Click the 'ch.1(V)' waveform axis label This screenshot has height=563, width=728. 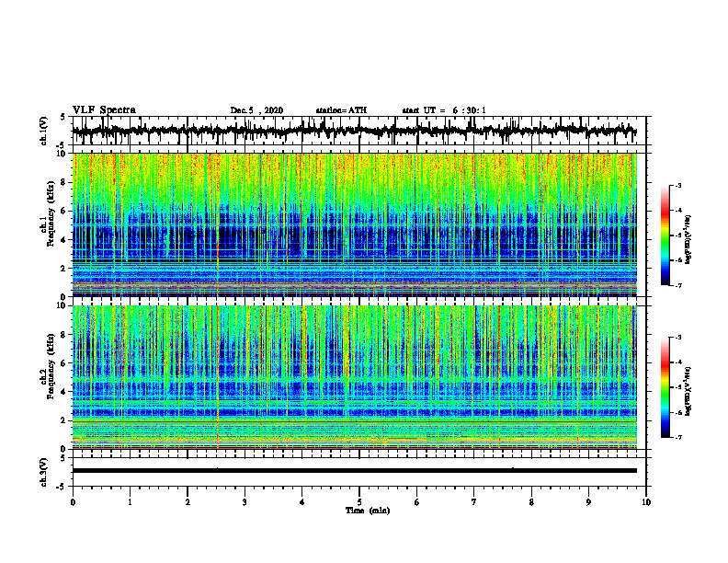pyautogui.click(x=44, y=131)
